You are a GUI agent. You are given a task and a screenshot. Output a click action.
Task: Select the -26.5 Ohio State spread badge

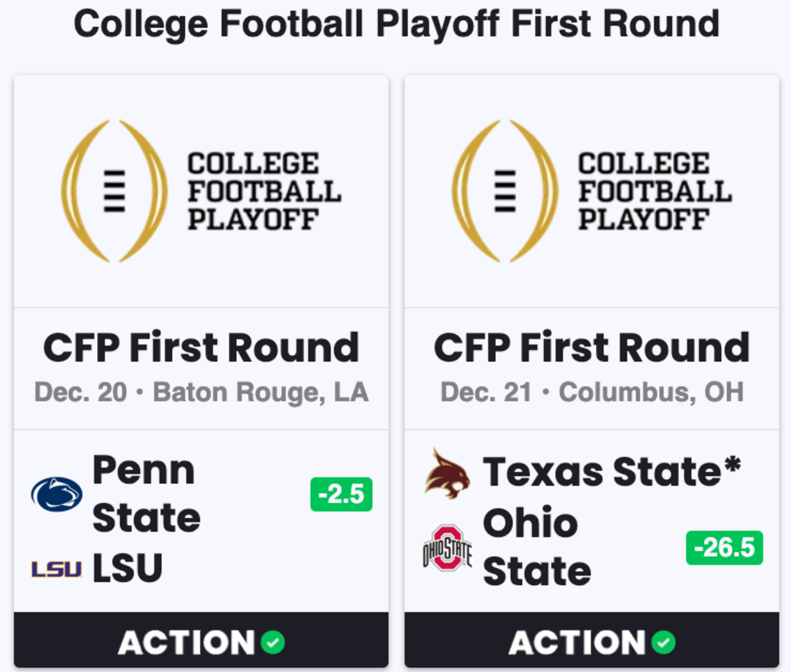pos(724,547)
